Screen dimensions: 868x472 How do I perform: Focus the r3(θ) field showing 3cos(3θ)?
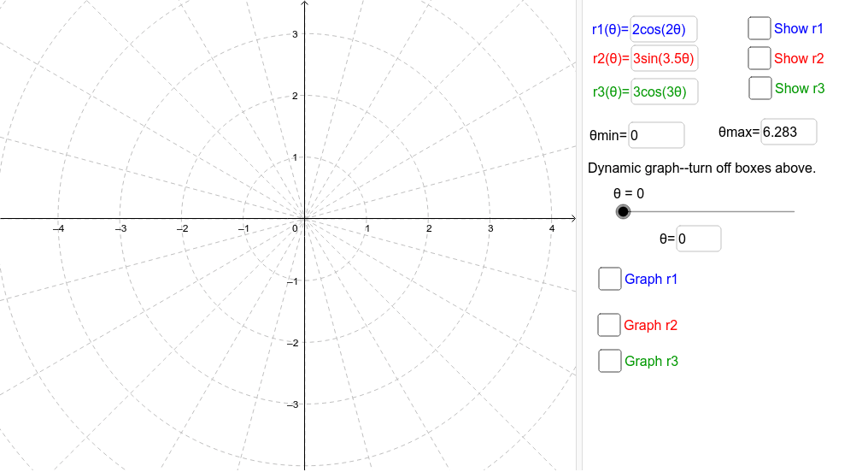click(664, 91)
